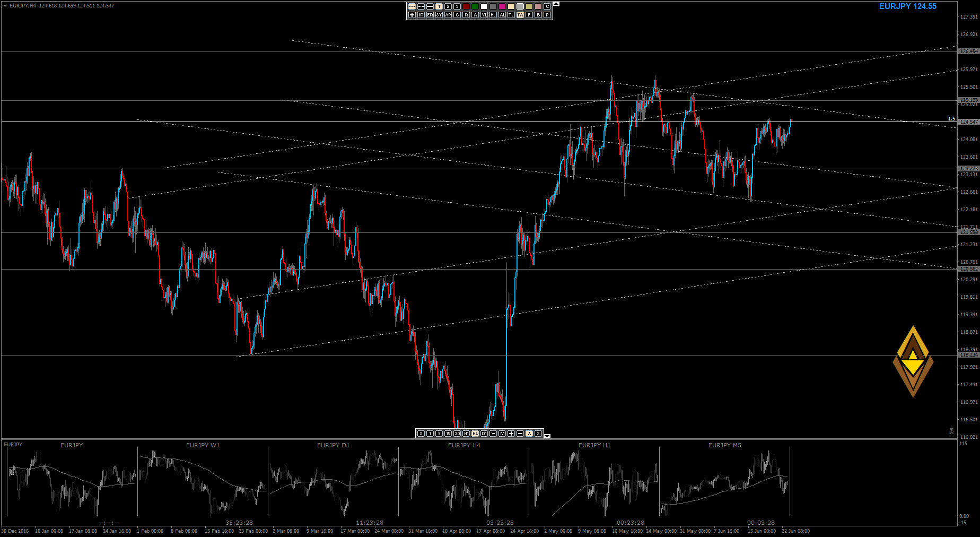Click the EURJPY W1 mini chart
Image resolution: width=980 pixels, height=537 pixels.
point(203,480)
